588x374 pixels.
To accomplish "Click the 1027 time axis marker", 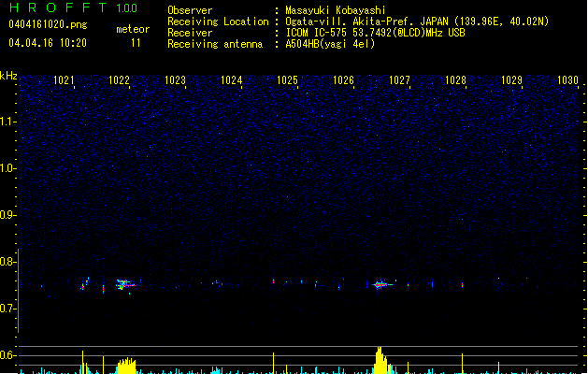I will (399, 80).
